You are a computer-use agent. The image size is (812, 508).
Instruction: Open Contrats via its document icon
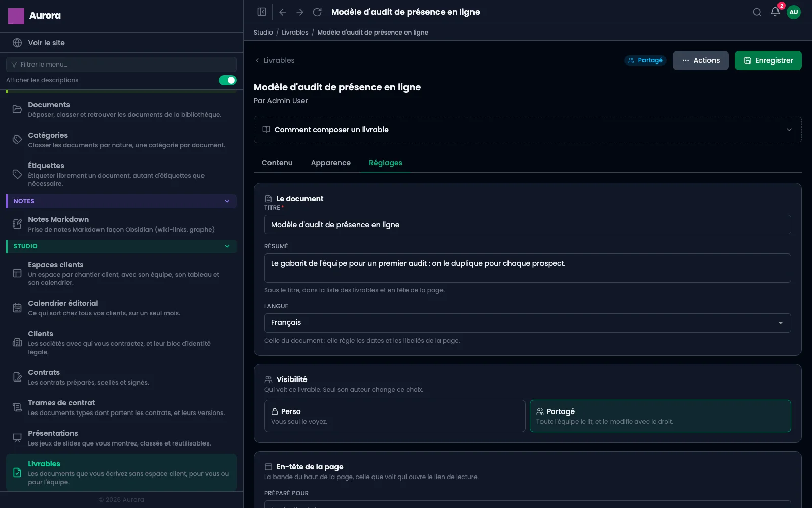17,377
